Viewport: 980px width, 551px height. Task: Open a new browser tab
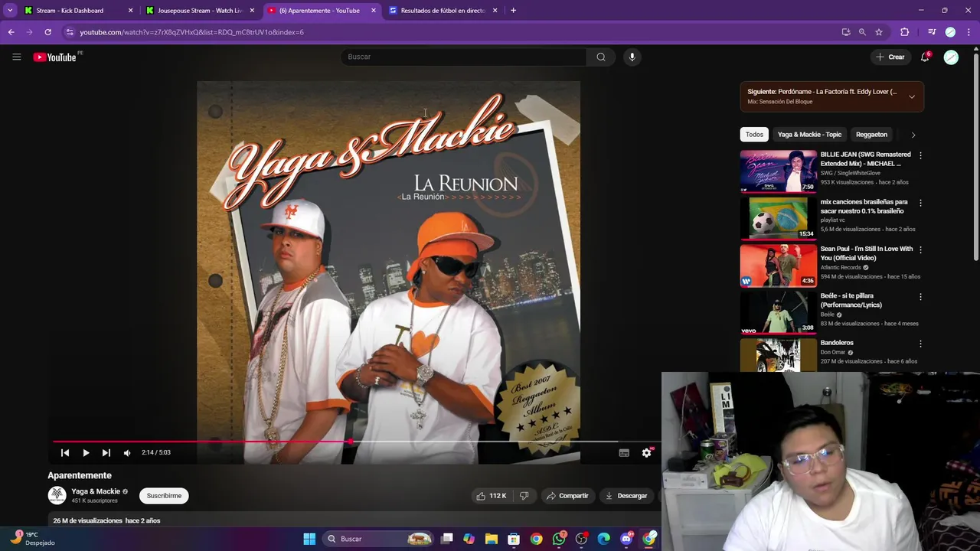(x=513, y=11)
